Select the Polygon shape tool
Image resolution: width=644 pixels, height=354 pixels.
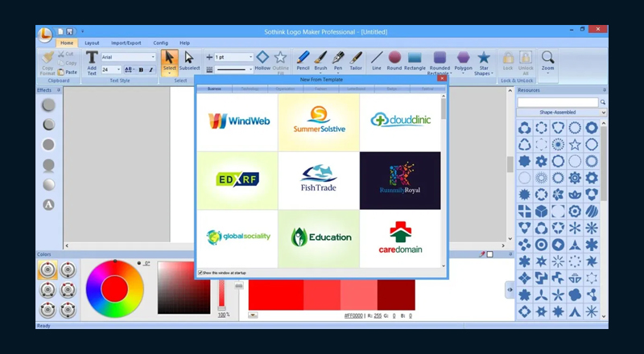pos(463,60)
